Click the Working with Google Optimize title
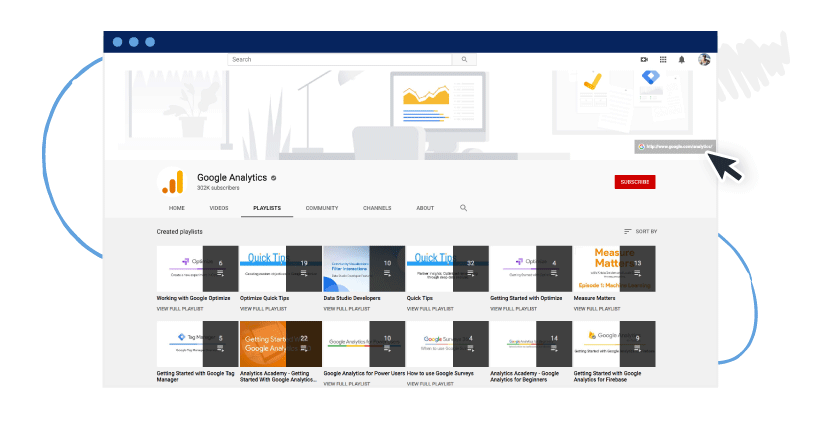The width and height of the screenshot is (820, 422). pos(193,298)
